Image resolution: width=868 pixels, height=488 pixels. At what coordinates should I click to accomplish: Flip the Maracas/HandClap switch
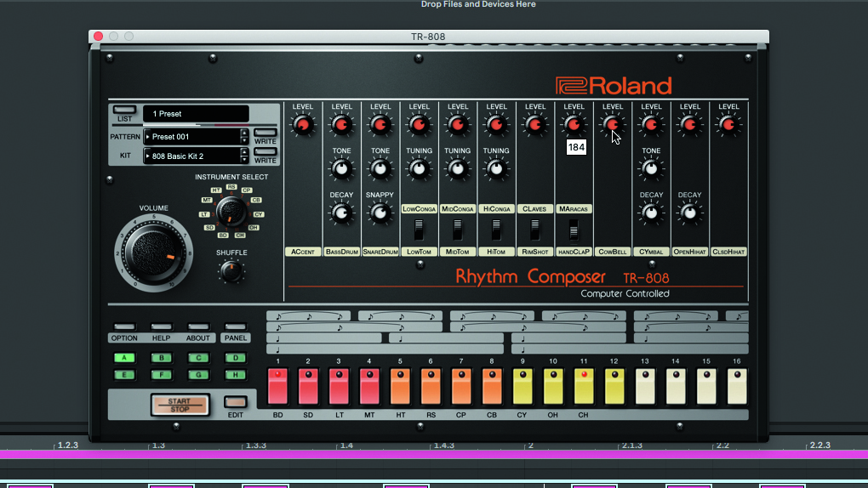click(574, 230)
